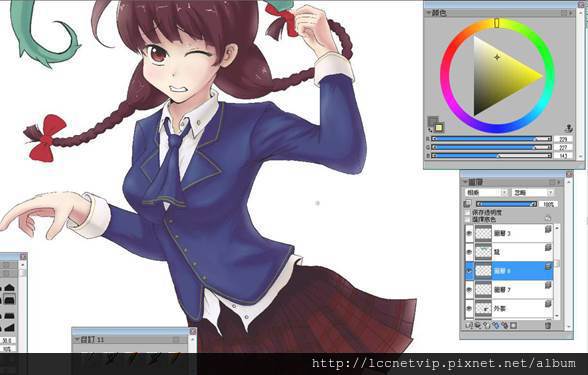Viewport: 588px width, 375px height.
Task: Click the square mask icon in layers toolbar
Action: coord(514,326)
